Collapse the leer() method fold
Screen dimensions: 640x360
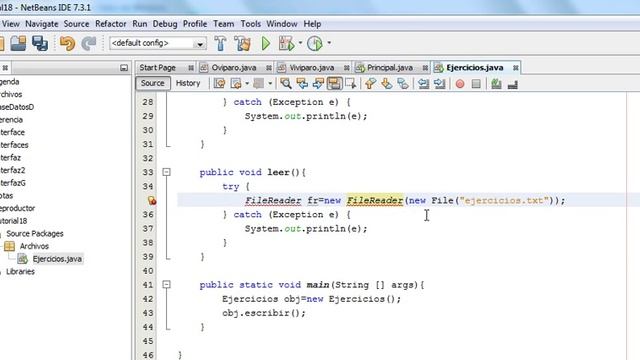point(167,172)
